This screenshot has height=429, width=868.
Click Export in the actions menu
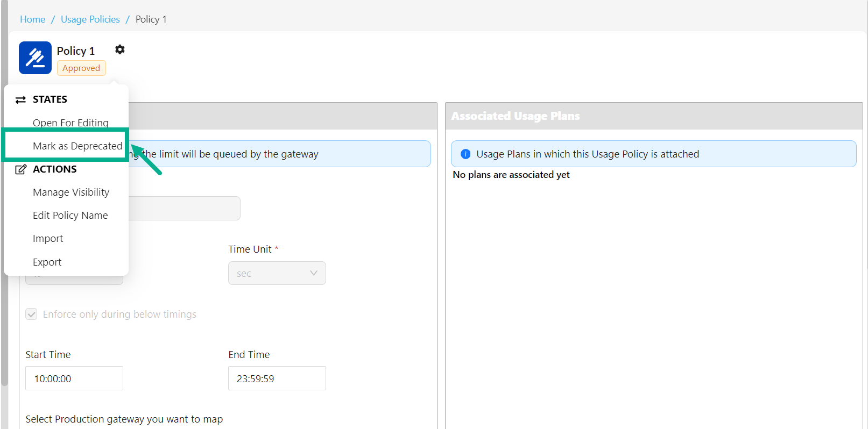[x=47, y=262]
